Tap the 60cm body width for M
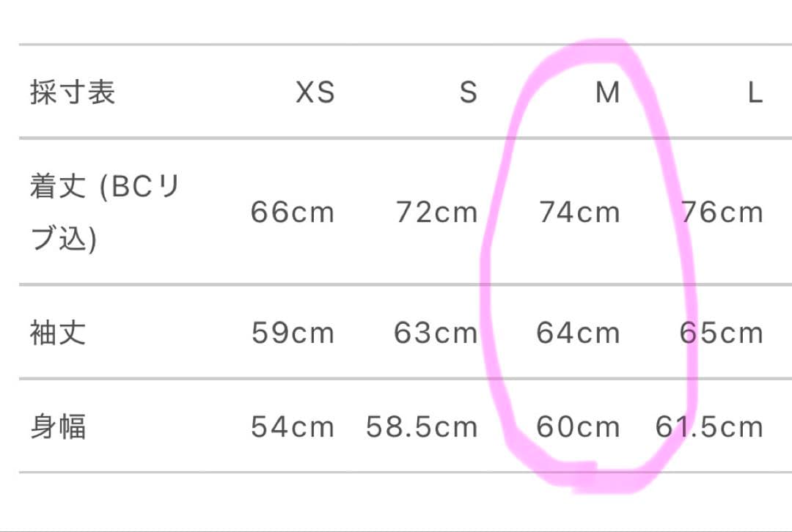The image size is (792, 532). click(x=579, y=426)
